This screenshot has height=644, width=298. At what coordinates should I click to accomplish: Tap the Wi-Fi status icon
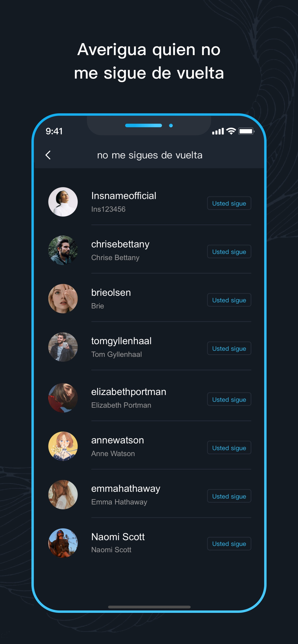coord(231,131)
